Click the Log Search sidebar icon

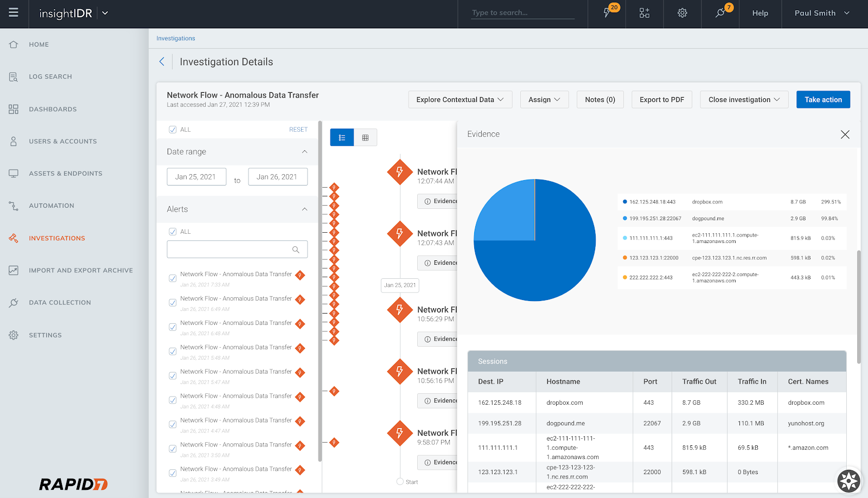coord(14,77)
